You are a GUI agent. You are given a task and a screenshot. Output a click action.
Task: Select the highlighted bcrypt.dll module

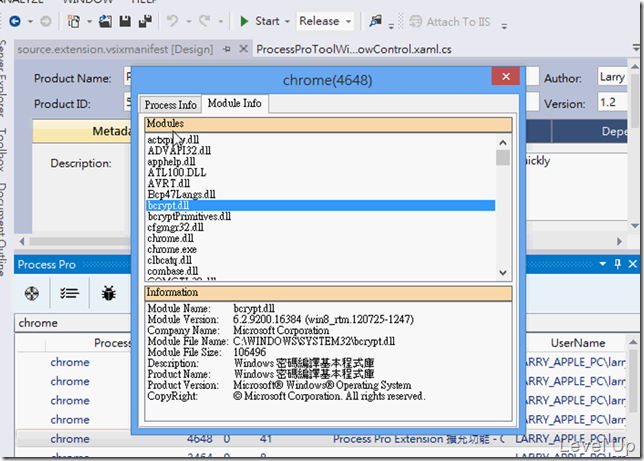click(x=321, y=205)
